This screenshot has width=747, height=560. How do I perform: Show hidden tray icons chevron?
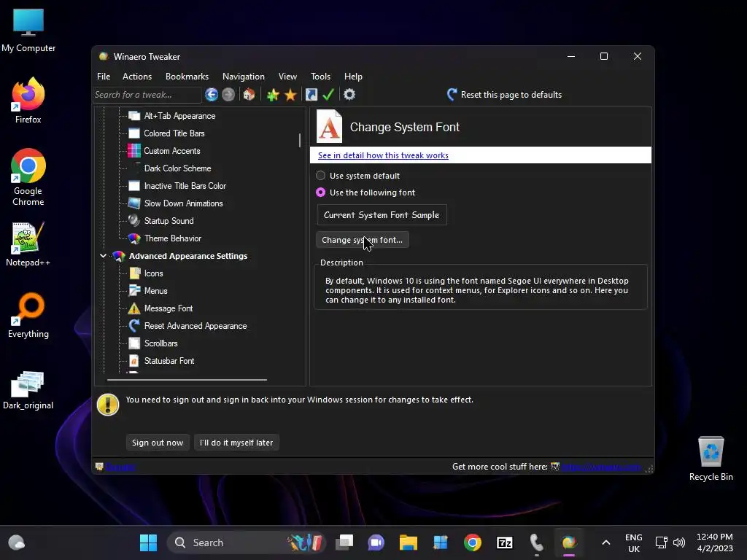point(606,542)
